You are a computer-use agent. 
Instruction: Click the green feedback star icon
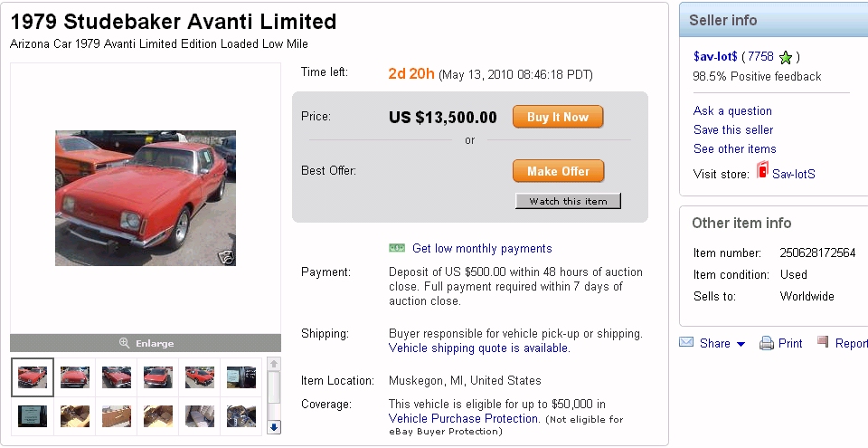click(786, 58)
